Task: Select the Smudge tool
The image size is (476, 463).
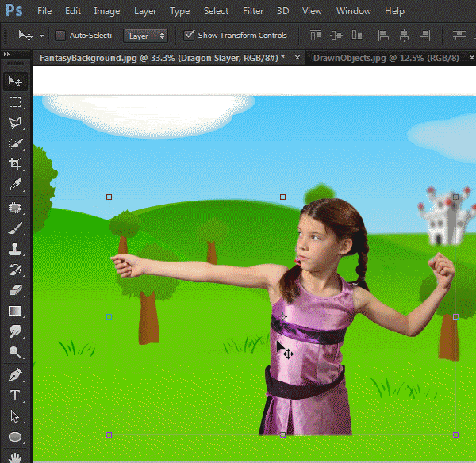Action: (15, 331)
